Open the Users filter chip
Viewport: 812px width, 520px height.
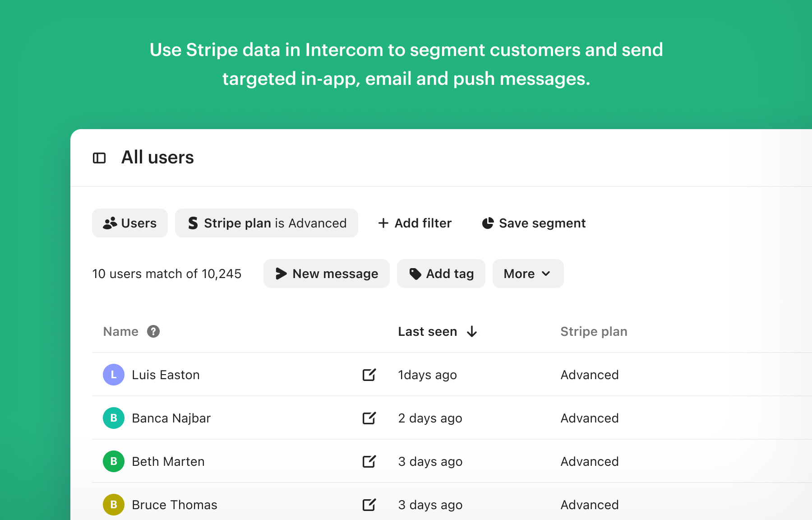coord(129,223)
